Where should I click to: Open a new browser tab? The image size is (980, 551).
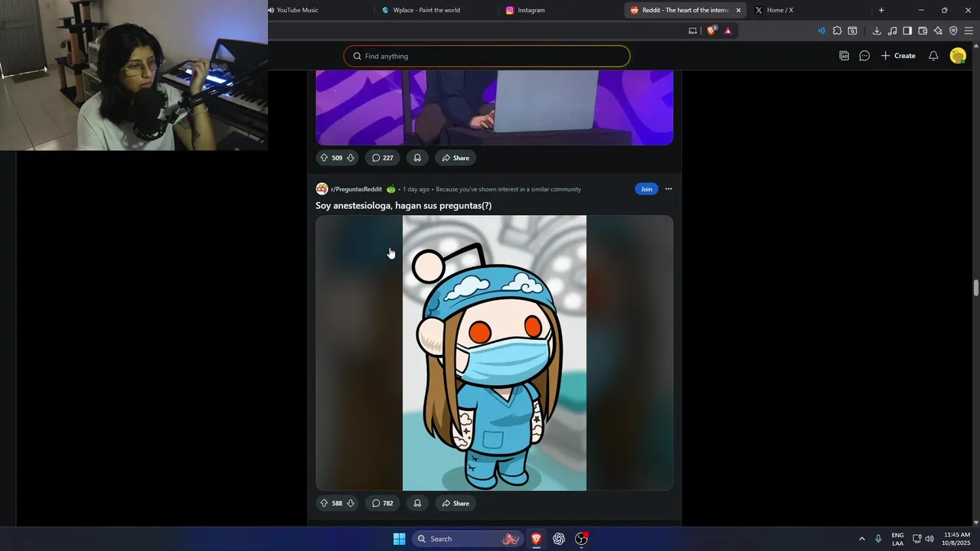click(881, 10)
